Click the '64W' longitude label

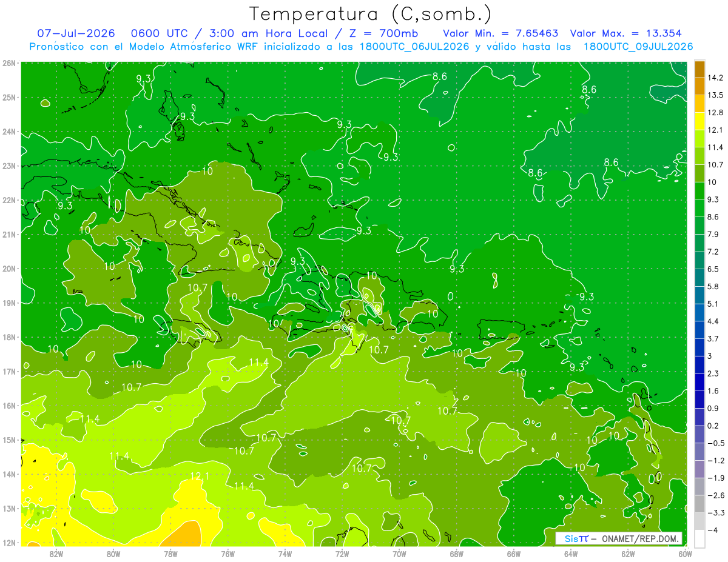coord(571,553)
